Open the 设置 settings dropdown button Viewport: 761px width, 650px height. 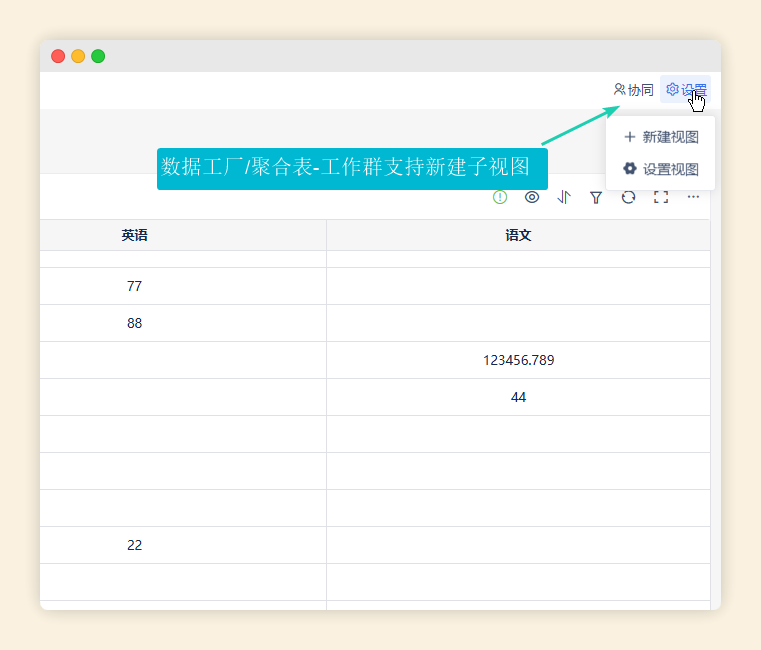[685, 89]
